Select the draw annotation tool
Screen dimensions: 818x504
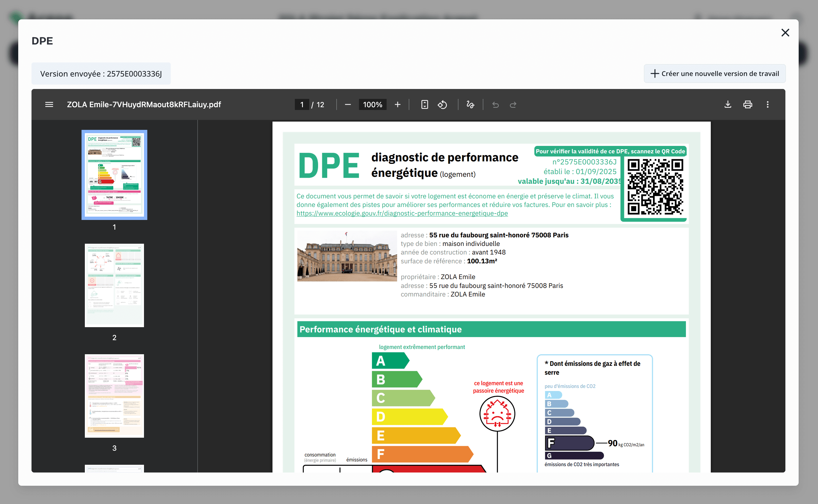pyautogui.click(x=470, y=105)
